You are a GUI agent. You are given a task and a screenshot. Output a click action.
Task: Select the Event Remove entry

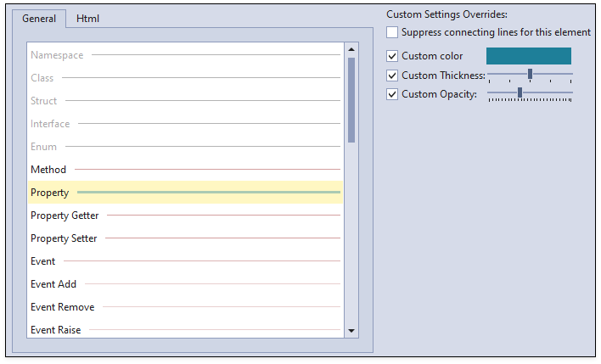click(x=186, y=307)
